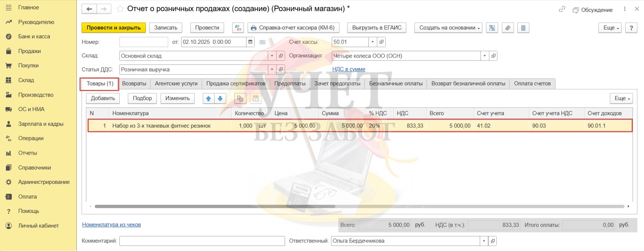Click the copy link chain icon
The width and height of the screenshot is (644, 251).
[x=562, y=9]
